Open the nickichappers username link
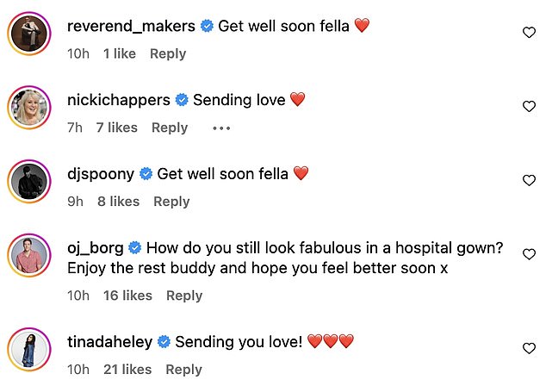 pyautogui.click(x=119, y=100)
